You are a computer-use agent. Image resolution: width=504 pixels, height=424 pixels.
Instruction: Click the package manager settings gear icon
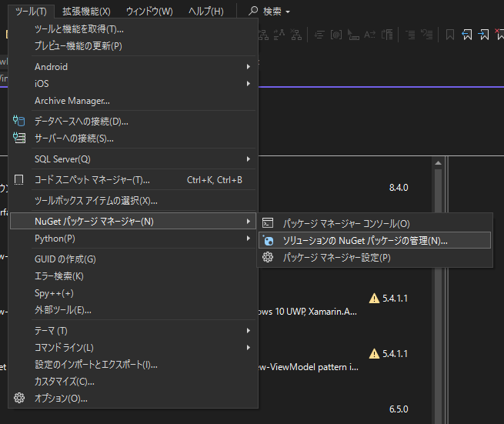click(x=268, y=257)
